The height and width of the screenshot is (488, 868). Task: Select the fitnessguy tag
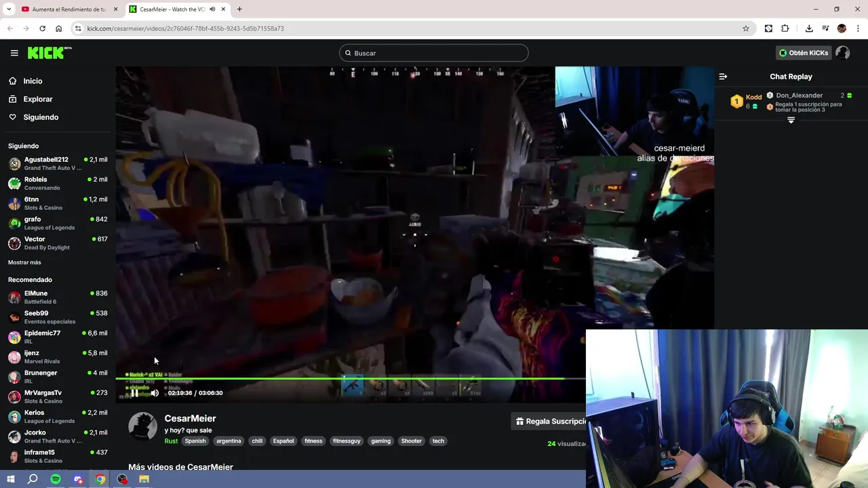[x=347, y=441]
